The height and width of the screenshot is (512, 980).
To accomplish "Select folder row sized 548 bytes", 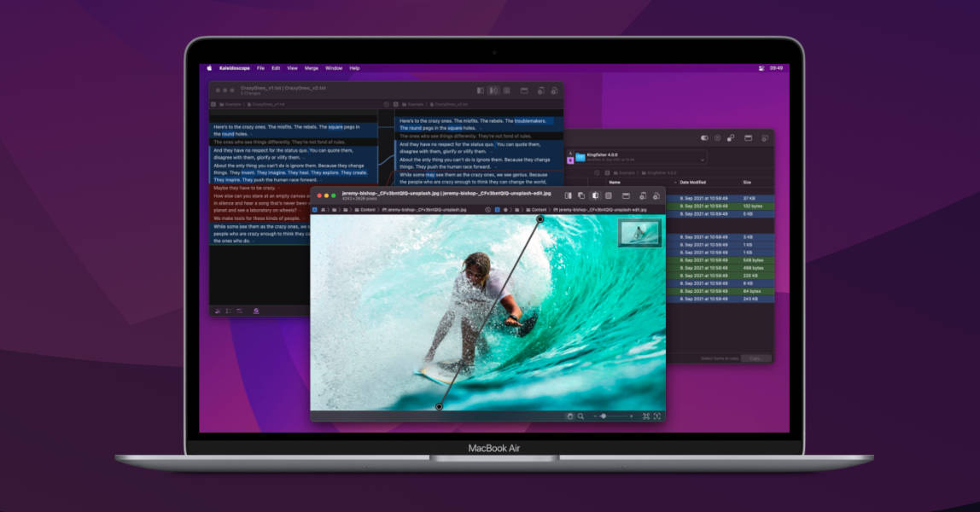I will (719, 259).
